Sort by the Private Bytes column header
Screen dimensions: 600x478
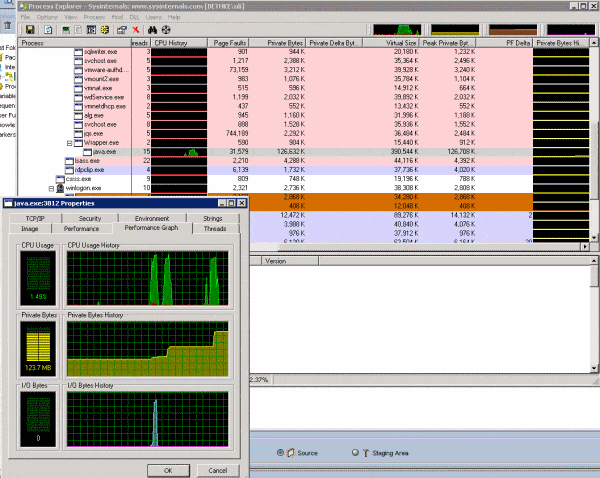coord(277,43)
